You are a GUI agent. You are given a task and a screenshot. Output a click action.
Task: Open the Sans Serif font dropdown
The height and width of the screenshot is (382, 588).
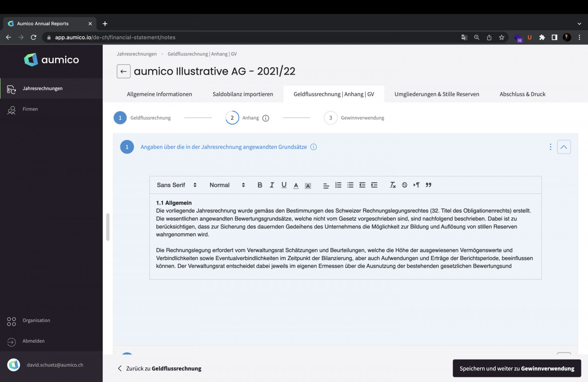pos(176,185)
